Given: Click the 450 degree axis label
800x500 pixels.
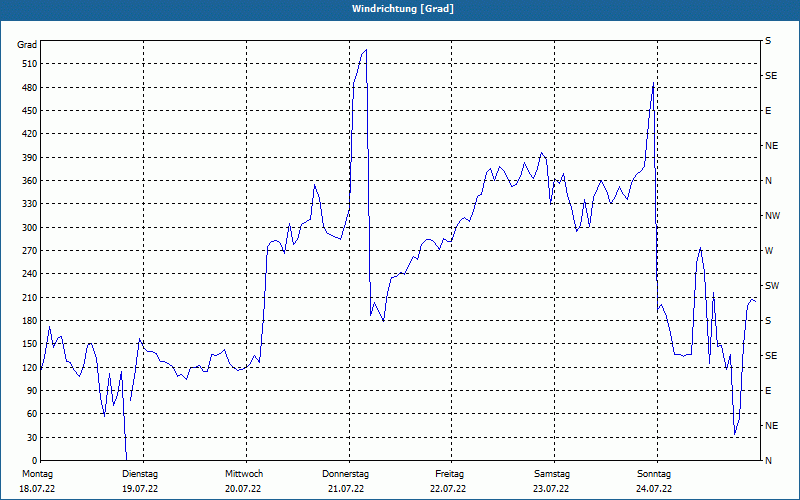Looking at the screenshot, I should pyautogui.click(x=30, y=111).
